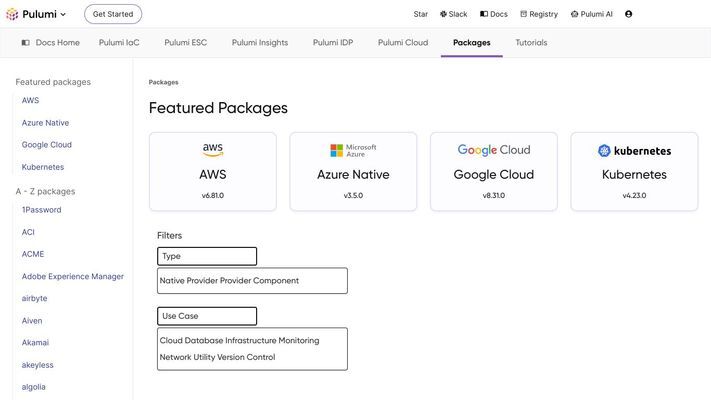This screenshot has width=711, height=400.
Task: Go to Docs Home tab
Action: click(50, 43)
